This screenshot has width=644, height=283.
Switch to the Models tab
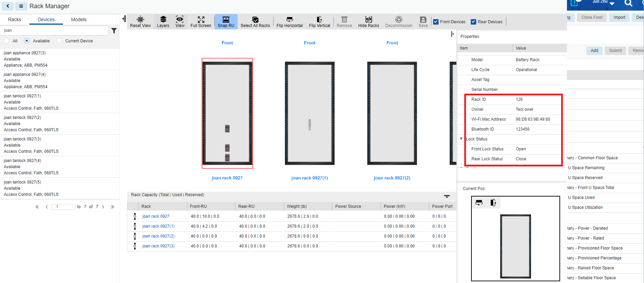coord(79,19)
